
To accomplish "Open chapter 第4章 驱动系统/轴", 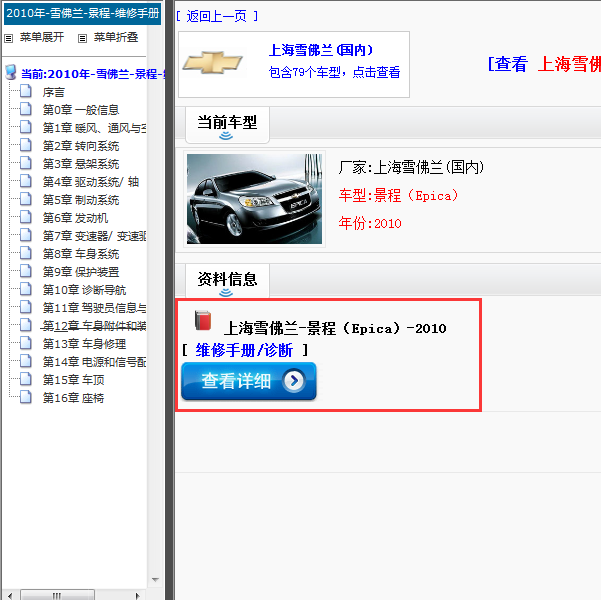I will click(x=90, y=182).
